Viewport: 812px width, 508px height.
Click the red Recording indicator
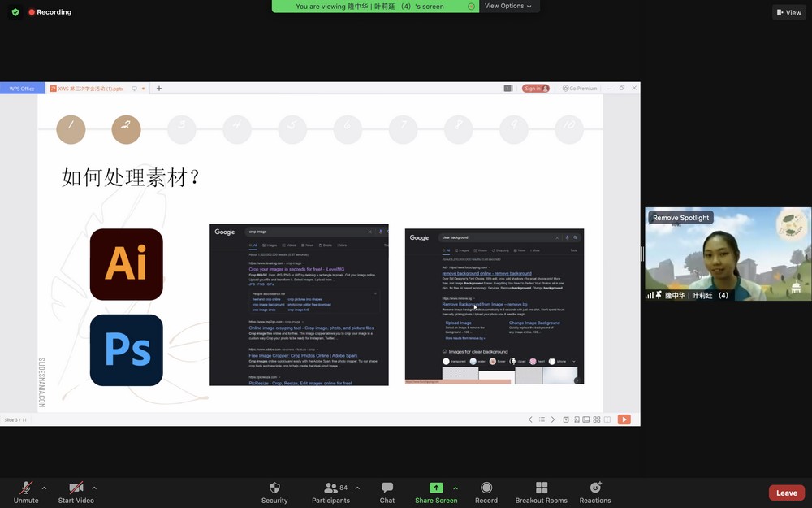[50, 12]
